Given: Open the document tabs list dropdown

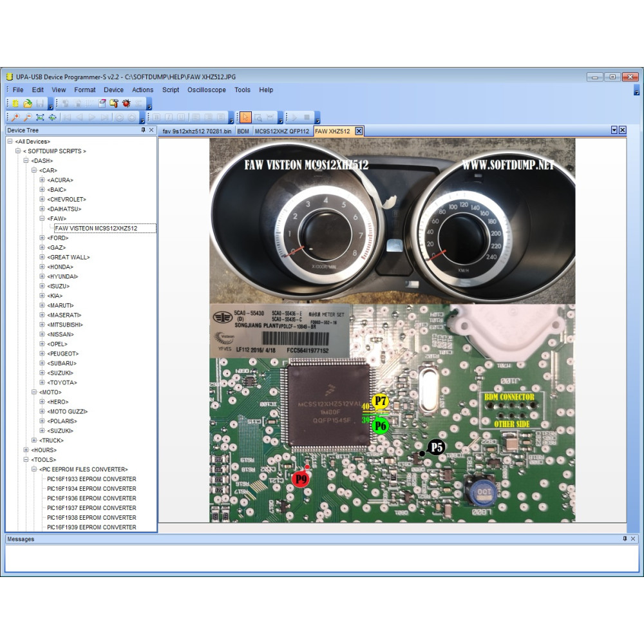Looking at the screenshot, I should point(614,130).
